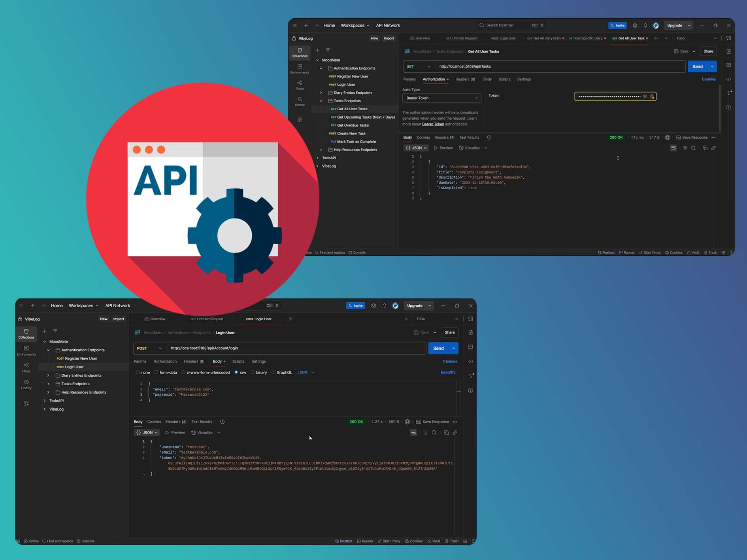Screen dimensions: 747x560
Task: Choose the binary body type radio button
Action: [x=253, y=372]
